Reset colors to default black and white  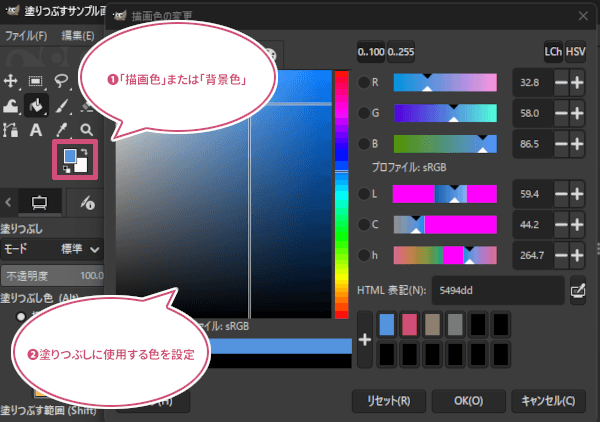(x=67, y=169)
